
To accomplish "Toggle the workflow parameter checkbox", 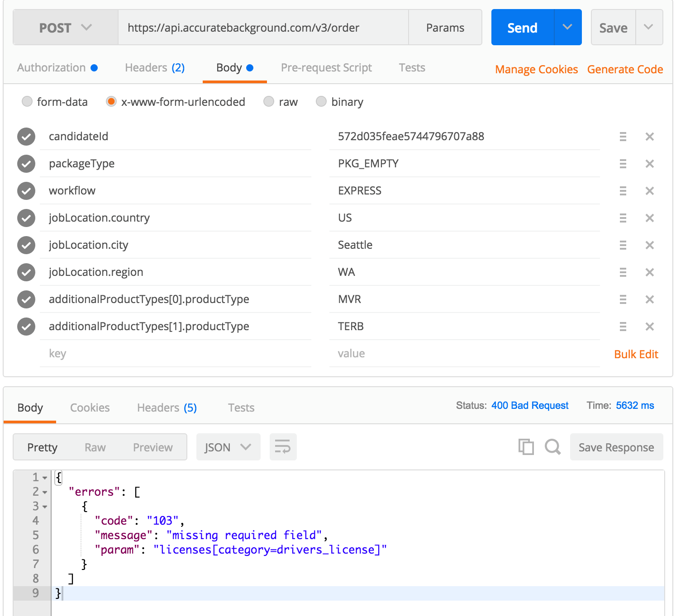I will pos(26,191).
